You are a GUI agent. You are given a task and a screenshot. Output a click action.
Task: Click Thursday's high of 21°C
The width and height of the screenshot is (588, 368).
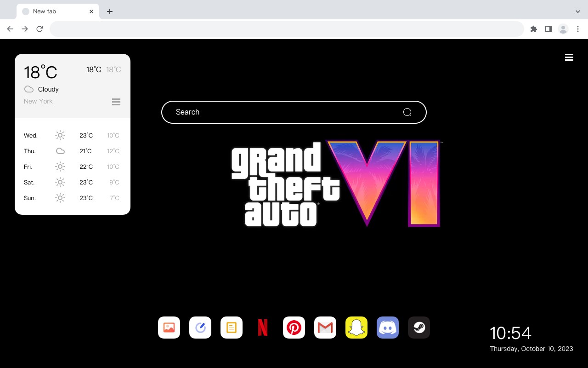85,151
